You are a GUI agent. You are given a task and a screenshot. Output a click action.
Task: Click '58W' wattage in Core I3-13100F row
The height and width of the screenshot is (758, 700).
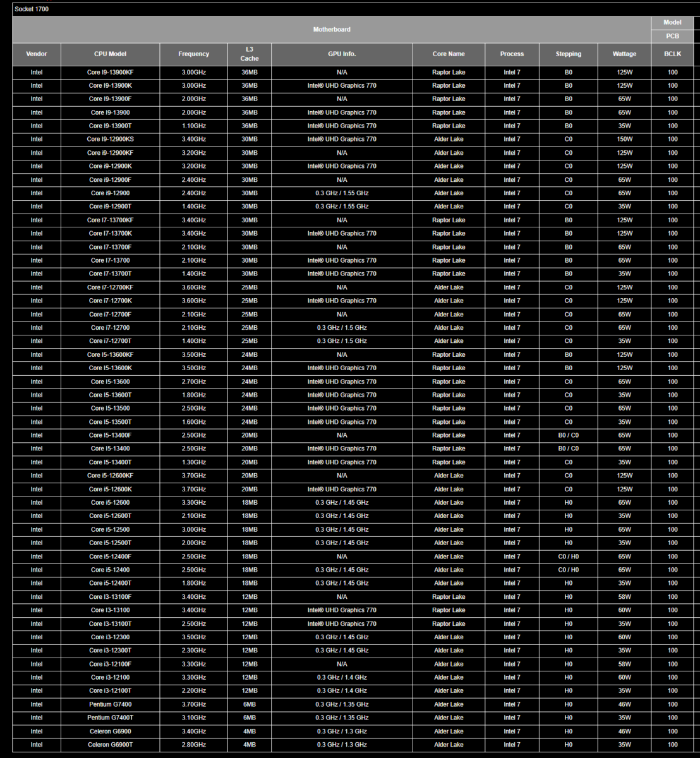click(625, 597)
